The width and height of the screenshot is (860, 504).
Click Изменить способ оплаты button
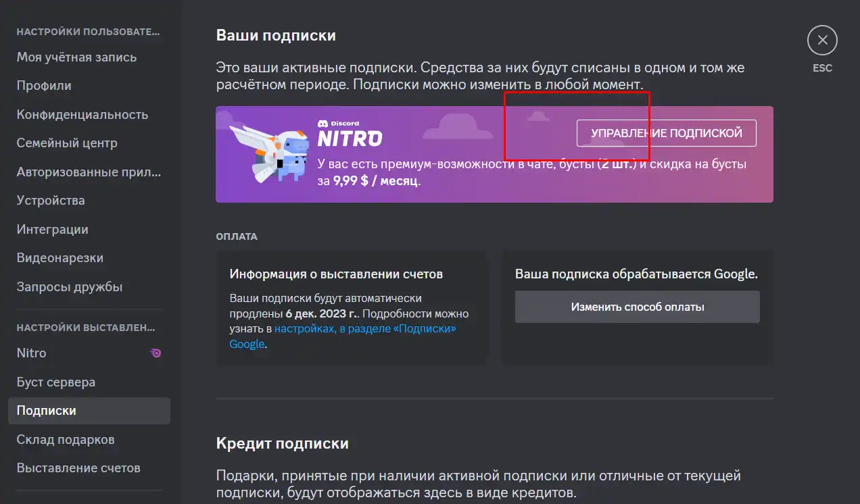pyautogui.click(x=637, y=307)
